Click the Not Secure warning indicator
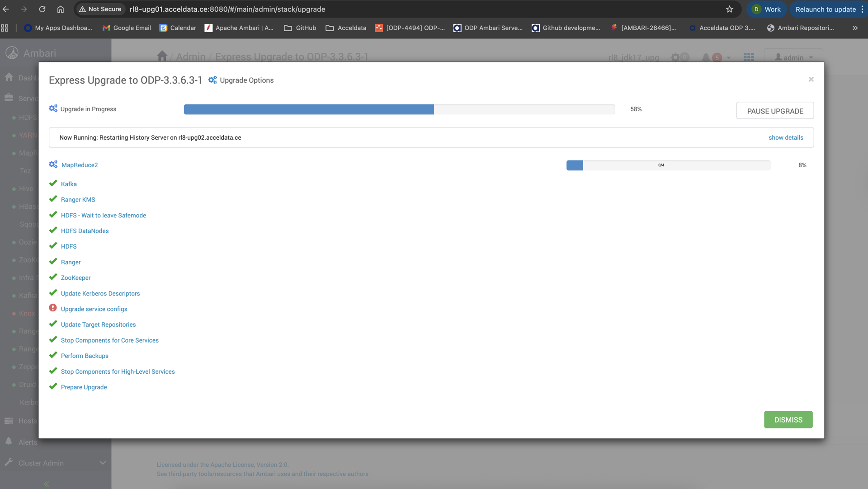This screenshot has height=489, width=868. [x=100, y=9]
